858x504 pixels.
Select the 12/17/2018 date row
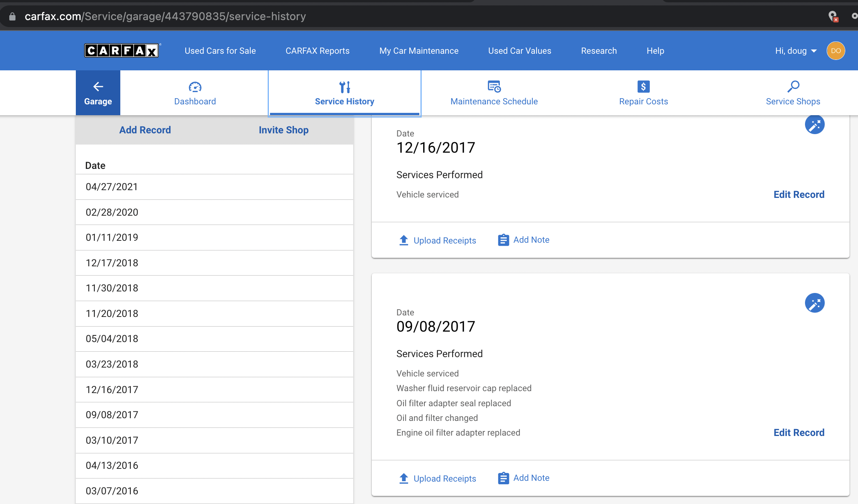pyautogui.click(x=215, y=263)
